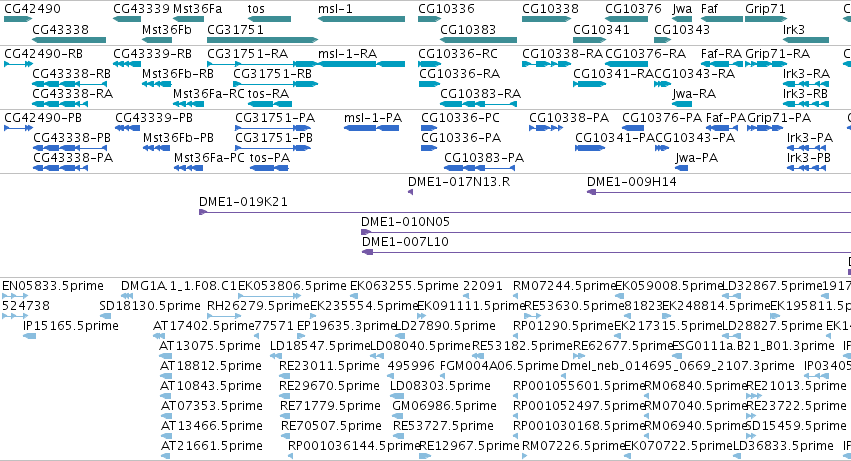Open the CG31751-PA protein label

point(275,118)
